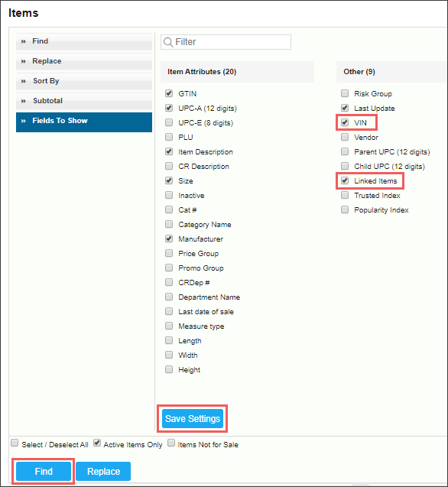Open the Subtotal section
The width and height of the screenshot is (448, 487).
tap(84, 101)
